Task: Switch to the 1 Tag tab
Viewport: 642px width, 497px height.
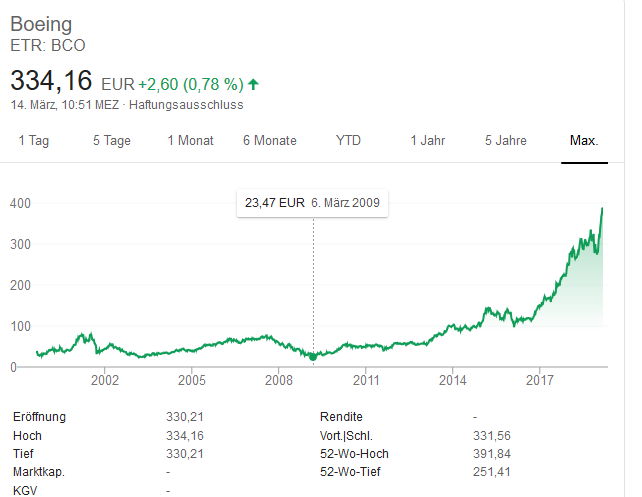Action: 33,140
